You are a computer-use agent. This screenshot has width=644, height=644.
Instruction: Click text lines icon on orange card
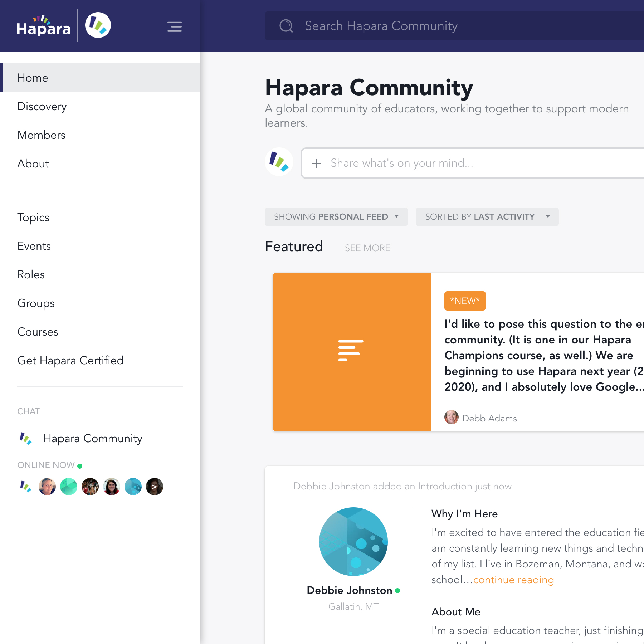point(351,350)
